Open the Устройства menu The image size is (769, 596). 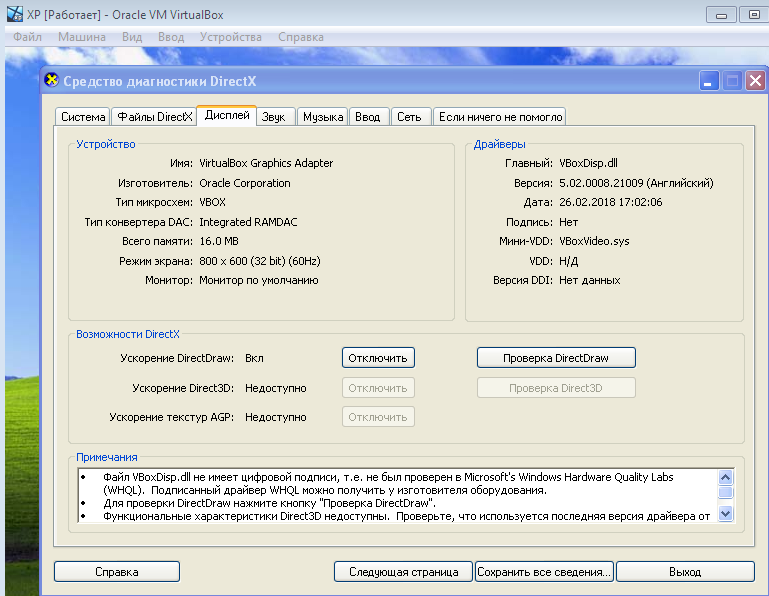pos(231,37)
